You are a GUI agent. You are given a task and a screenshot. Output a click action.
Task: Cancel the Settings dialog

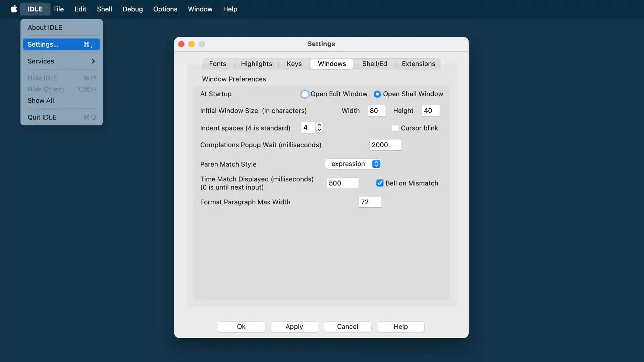[347, 326]
